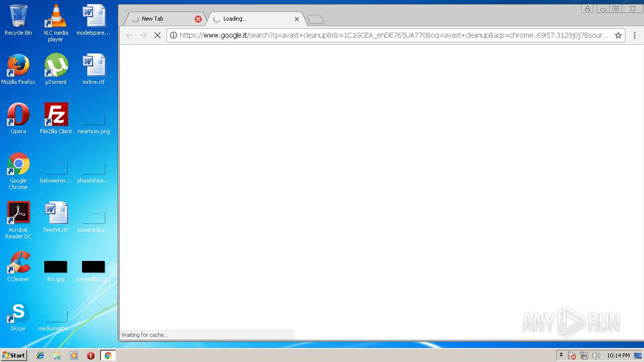644x362 pixels.
Task: Open Windows Explorer from taskbar
Action: [x=57, y=355]
